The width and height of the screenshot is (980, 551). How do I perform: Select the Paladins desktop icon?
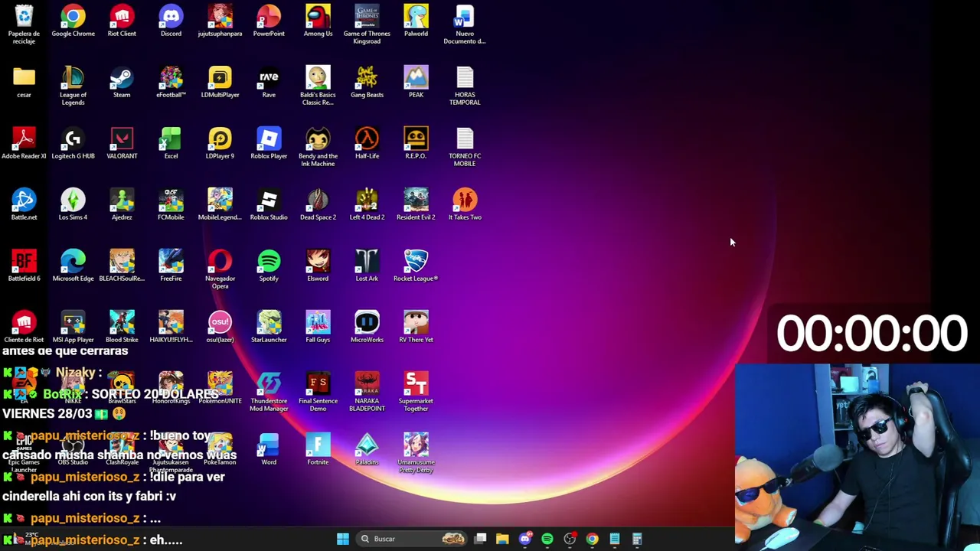coord(367,449)
